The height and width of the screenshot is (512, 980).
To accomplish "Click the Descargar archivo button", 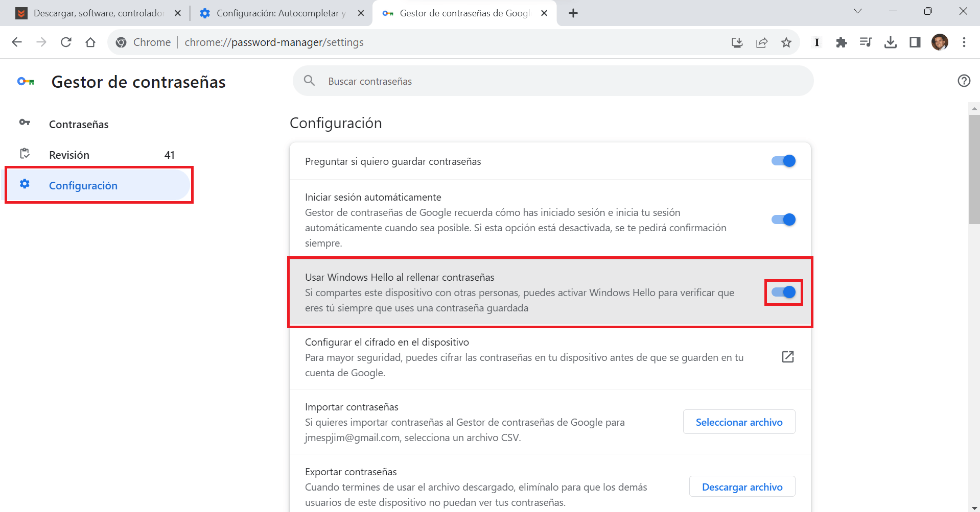I will (742, 486).
